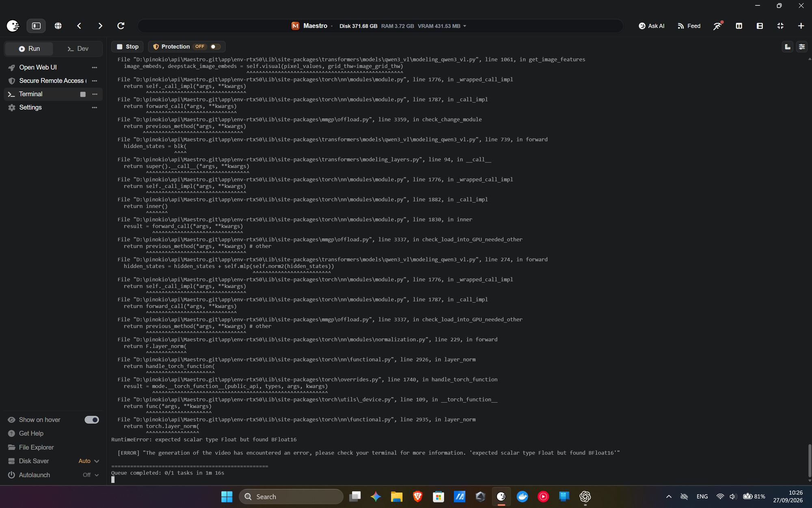
Task: Select Open Web UI menu item
Action: coord(38,67)
